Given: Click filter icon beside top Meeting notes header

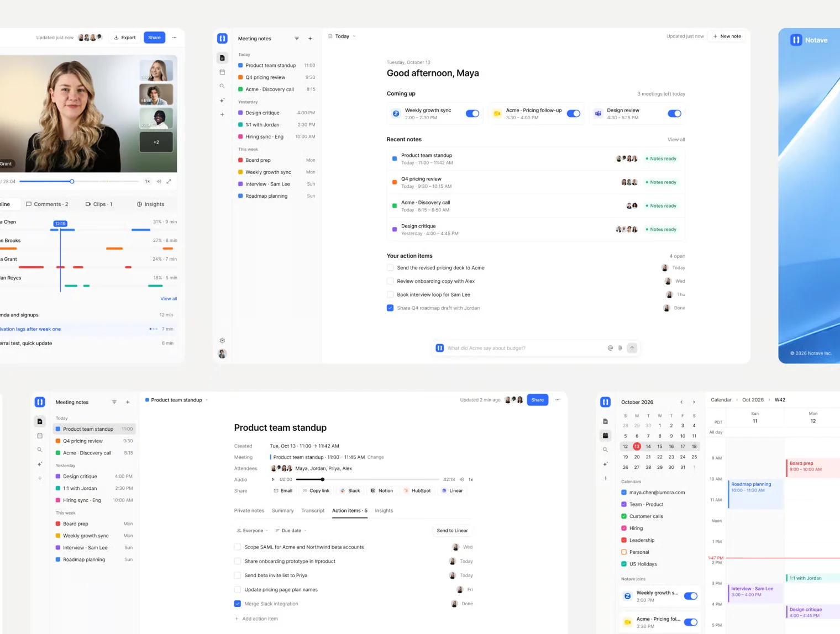Looking at the screenshot, I should 297,39.
